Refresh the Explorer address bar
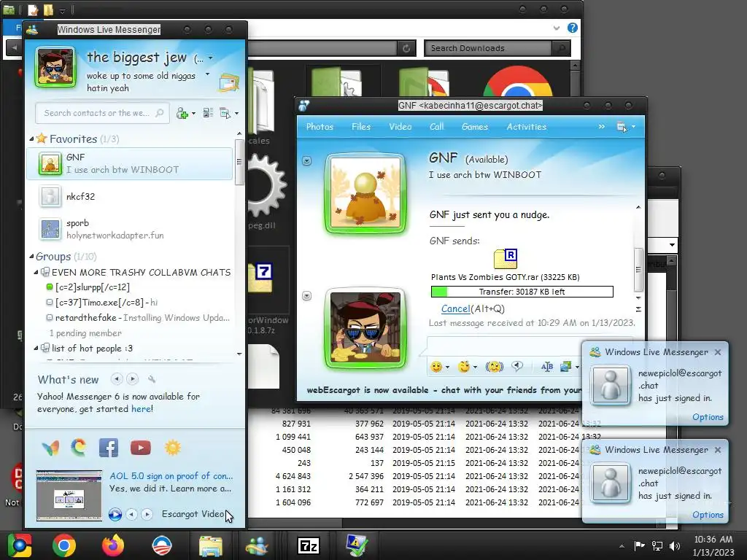The height and width of the screenshot is (560, 747). click(406, 48)
